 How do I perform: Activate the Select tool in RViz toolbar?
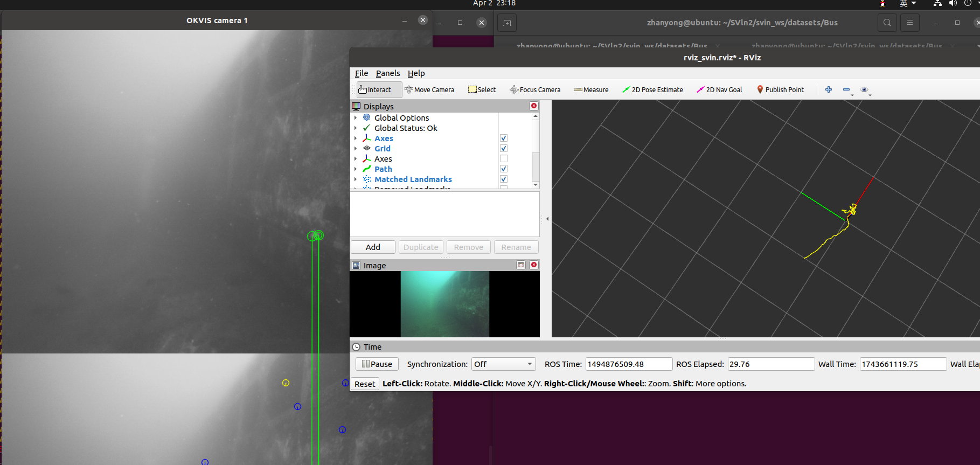click(x=482, y=90)
